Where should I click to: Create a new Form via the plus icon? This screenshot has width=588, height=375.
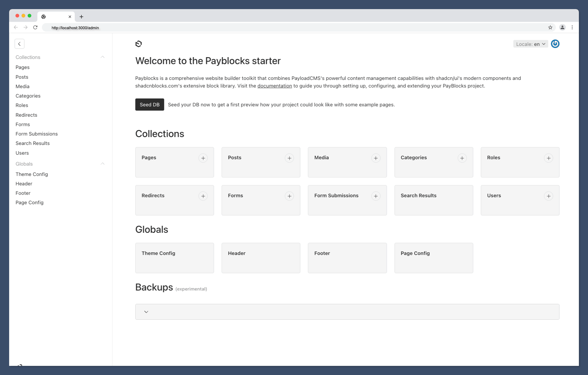(x=289, y=196)
